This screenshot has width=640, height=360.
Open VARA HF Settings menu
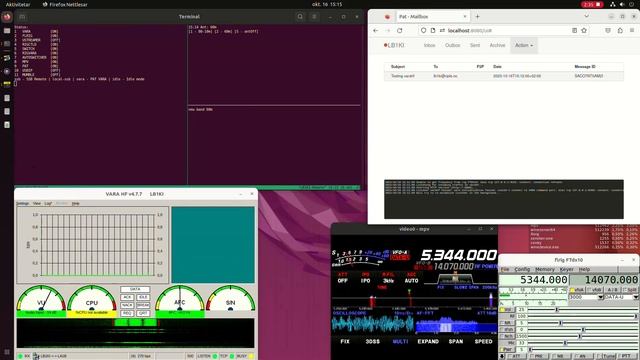tap(22, 203)
